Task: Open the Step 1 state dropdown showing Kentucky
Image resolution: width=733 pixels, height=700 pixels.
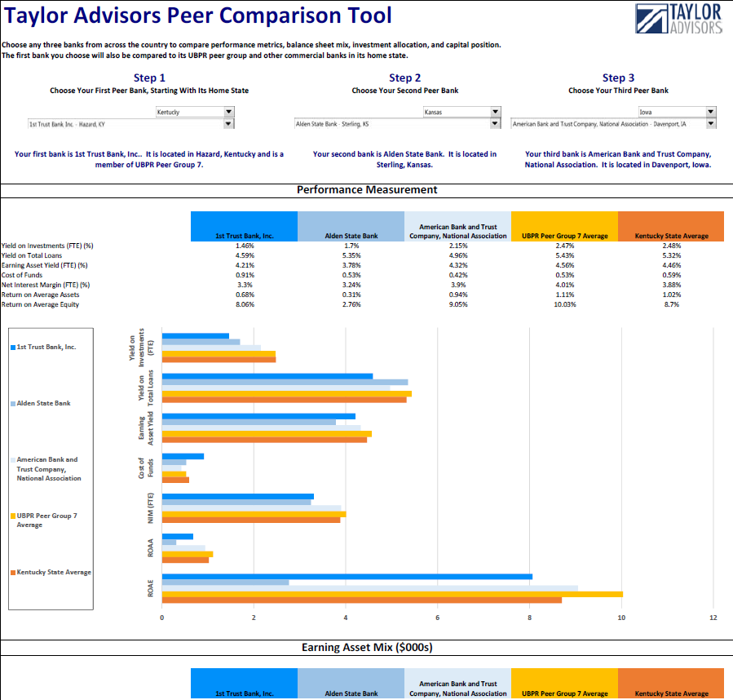Action: tap(229, 111)
